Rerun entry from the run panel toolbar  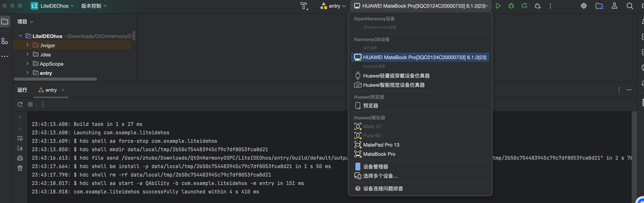click(x=20, y=105)
